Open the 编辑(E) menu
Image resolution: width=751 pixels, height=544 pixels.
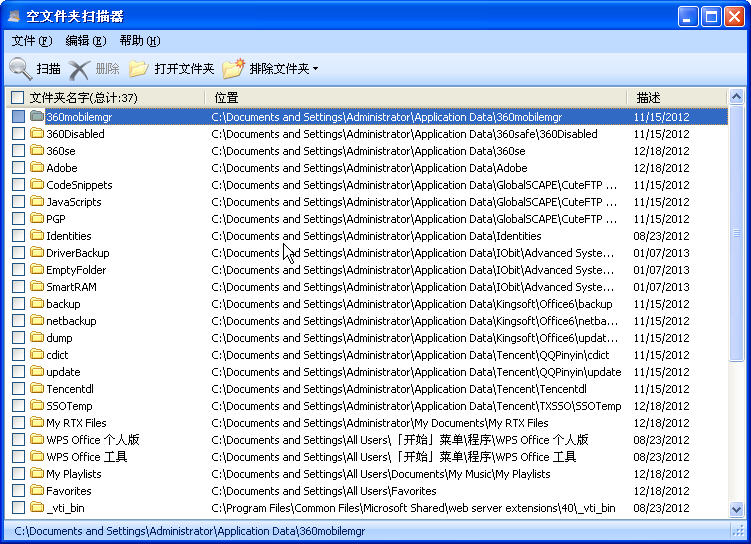point(86,41)
